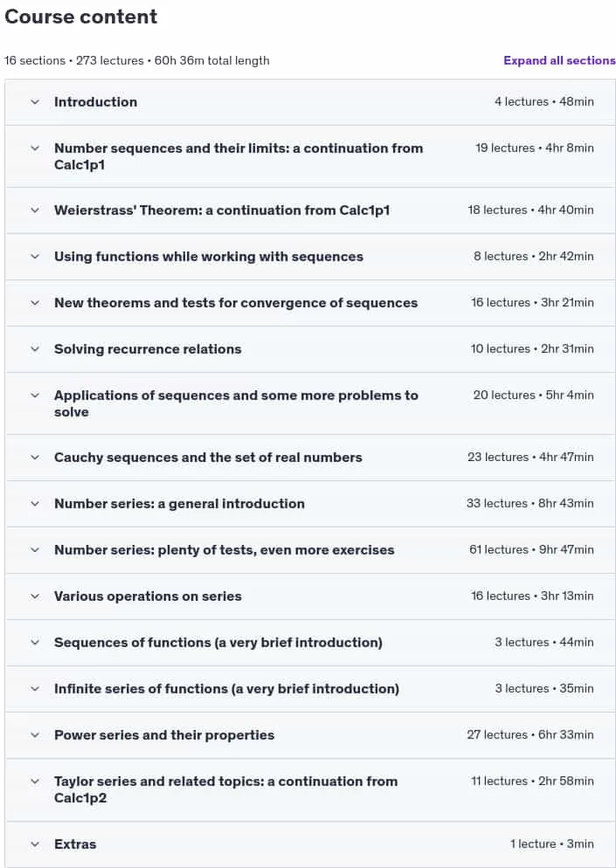Click Power series and their properties heading
616x868 pixels.
point(164,735)
